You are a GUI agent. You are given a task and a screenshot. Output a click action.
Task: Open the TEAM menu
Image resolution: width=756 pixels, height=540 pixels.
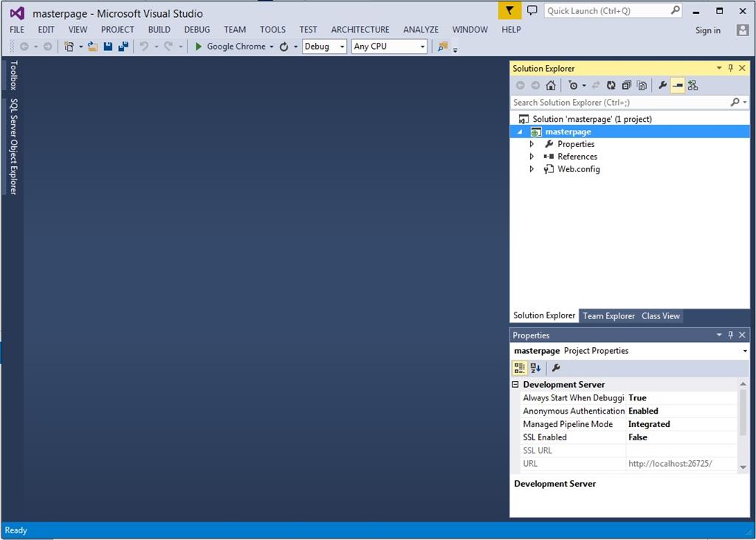235,30
